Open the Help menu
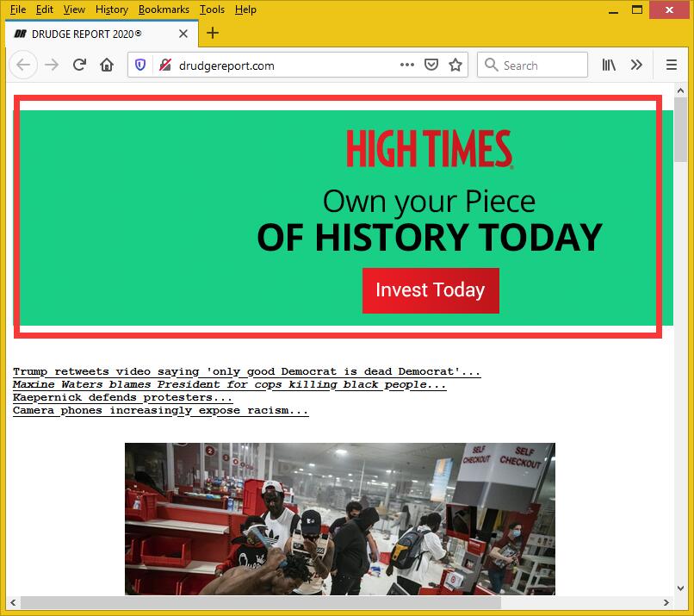This screenshot has height=616, width=694. (245, 9)
